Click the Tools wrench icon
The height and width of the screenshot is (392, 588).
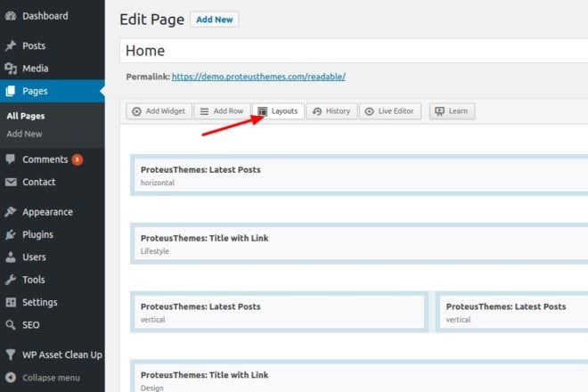(x=11, y=280)
